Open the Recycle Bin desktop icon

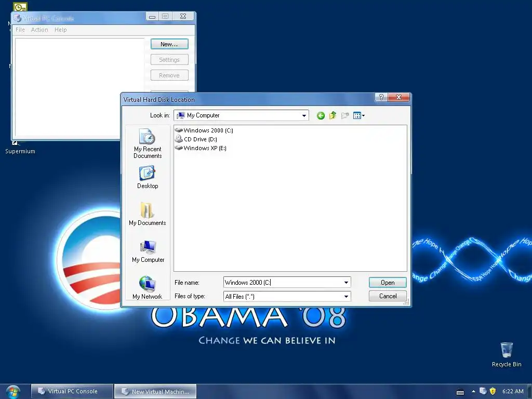point(506,354)
